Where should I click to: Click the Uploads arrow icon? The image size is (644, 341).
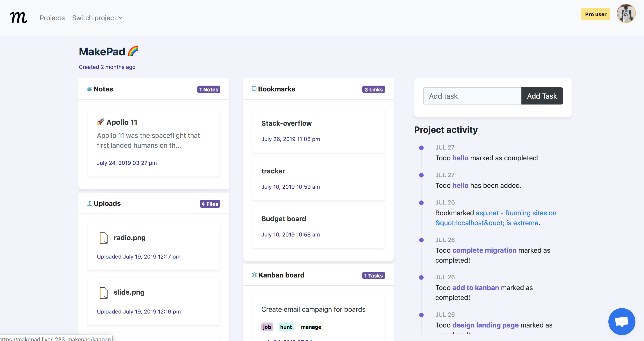(x=89, y=203)
